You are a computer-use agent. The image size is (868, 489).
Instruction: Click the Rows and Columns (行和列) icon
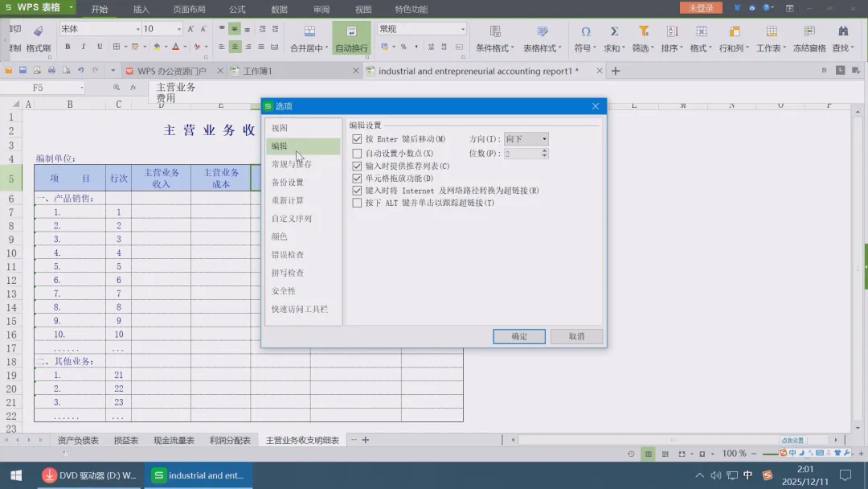(x=735, y=31)
